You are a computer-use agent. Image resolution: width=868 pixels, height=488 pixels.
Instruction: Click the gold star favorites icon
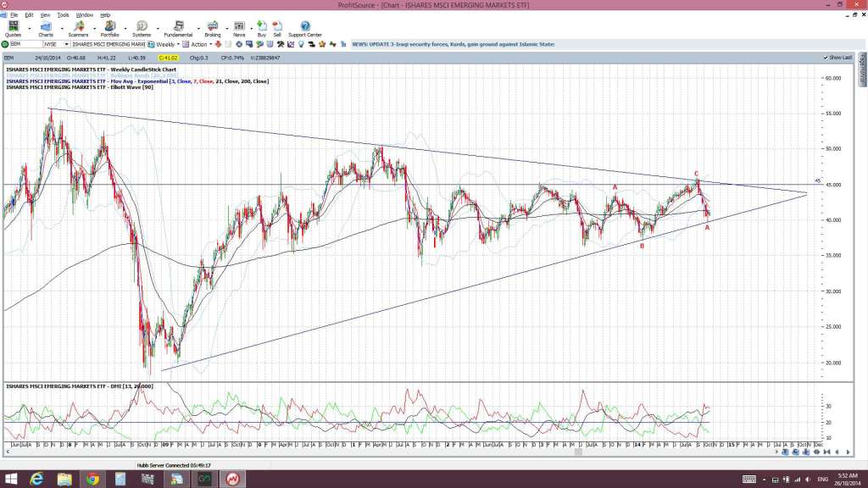coord(321,44)
